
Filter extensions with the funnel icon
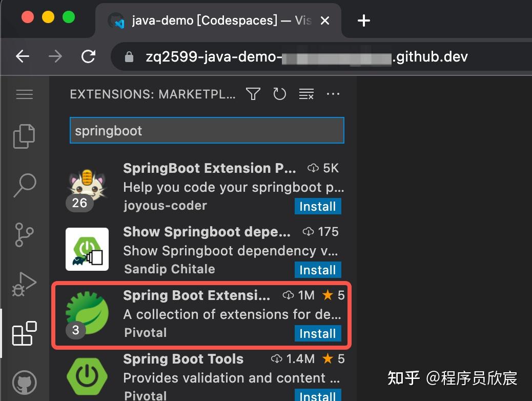(253, 94)
